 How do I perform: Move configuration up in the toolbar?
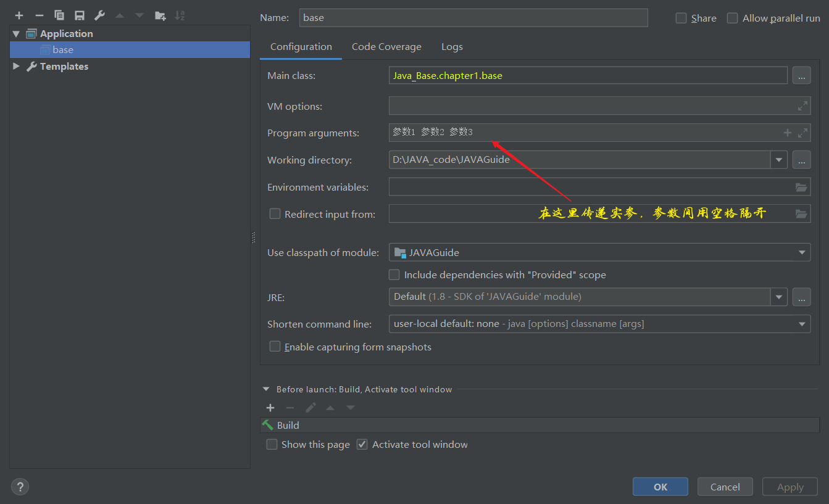tap(120, 15)
